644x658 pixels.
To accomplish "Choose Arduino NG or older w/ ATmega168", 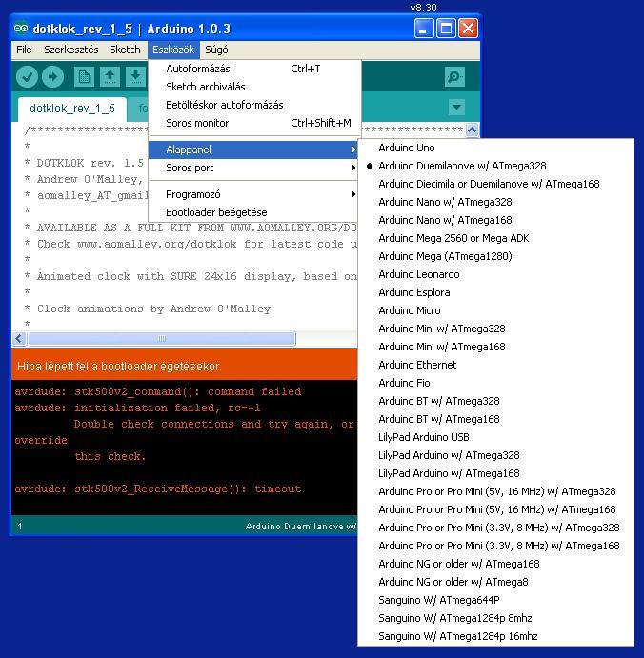I will pyautogui.click(x=495, y=564).
